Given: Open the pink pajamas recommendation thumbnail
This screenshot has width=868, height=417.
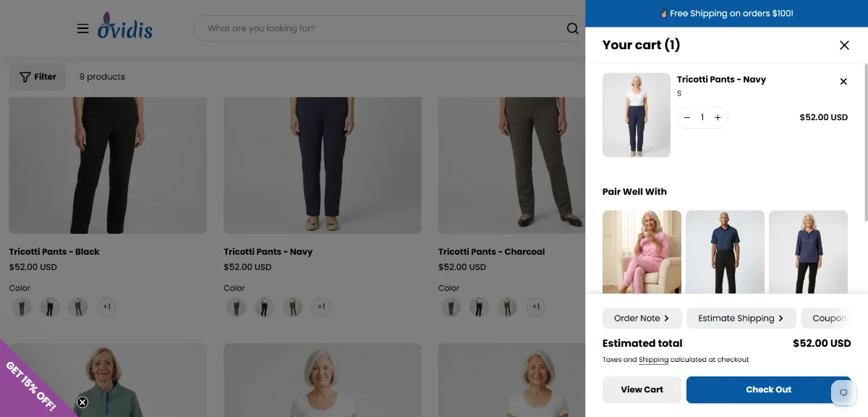Looking at the screenshot, I should [x=642, y=252].
